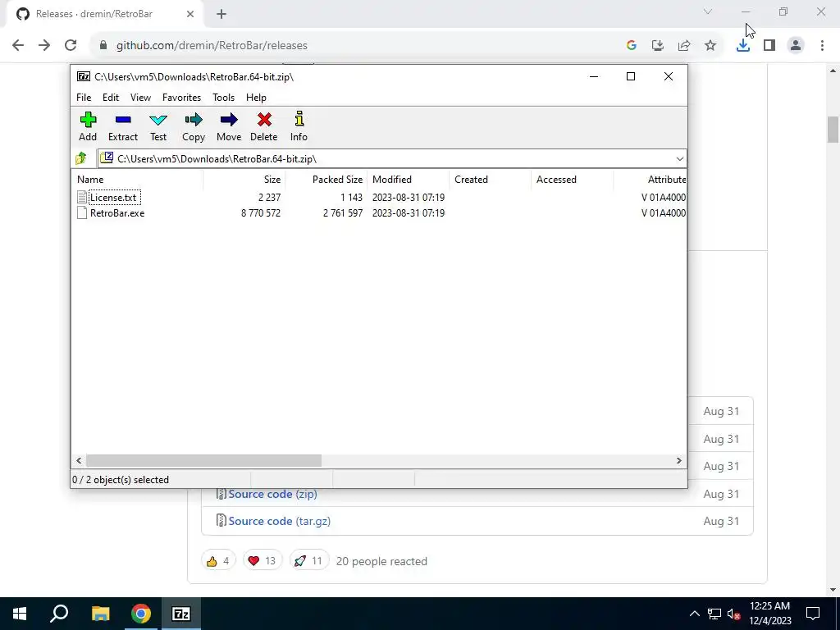Click the Chrome address bar URL

[x=212, y=46]
